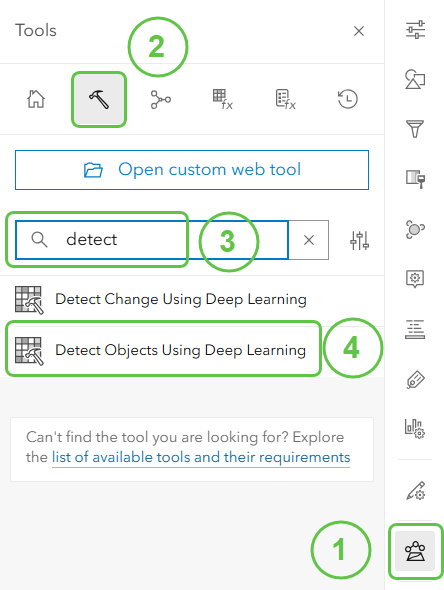444x590 pixels.
Task: Click the Detect Objects raster tool icon
Action: tap(29, 351)
